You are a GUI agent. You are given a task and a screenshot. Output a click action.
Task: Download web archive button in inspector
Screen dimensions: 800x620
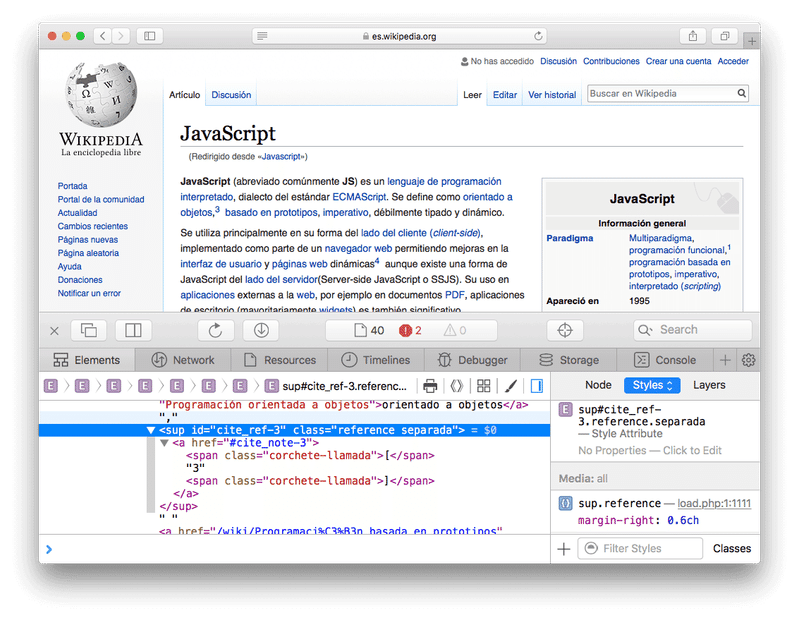[261, 330]
